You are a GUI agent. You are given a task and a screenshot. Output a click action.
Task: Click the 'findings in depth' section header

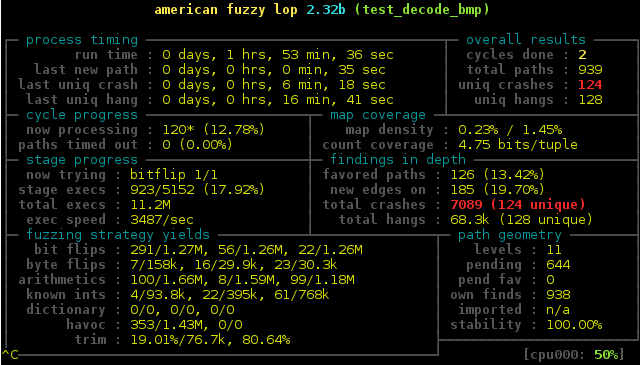point(398,160)
